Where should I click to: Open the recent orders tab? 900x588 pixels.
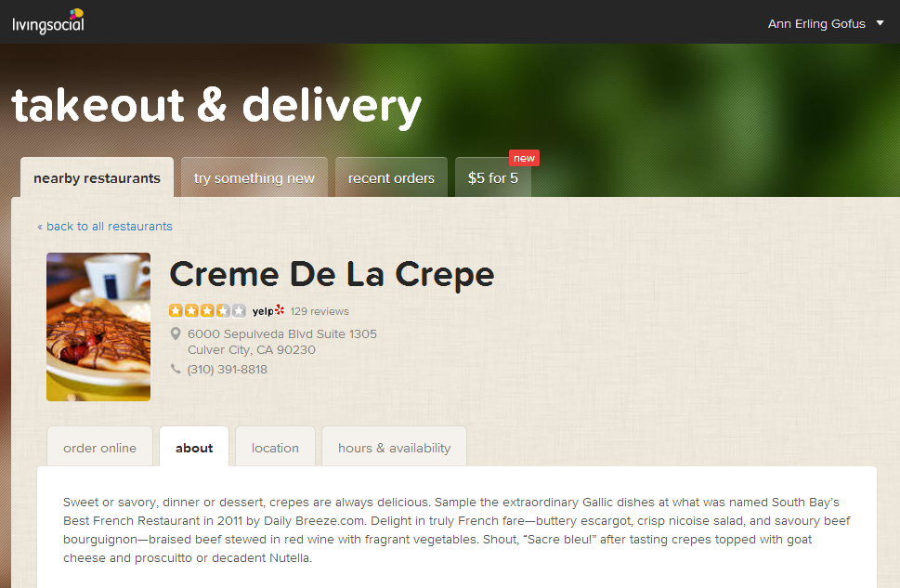click(391, 178)
